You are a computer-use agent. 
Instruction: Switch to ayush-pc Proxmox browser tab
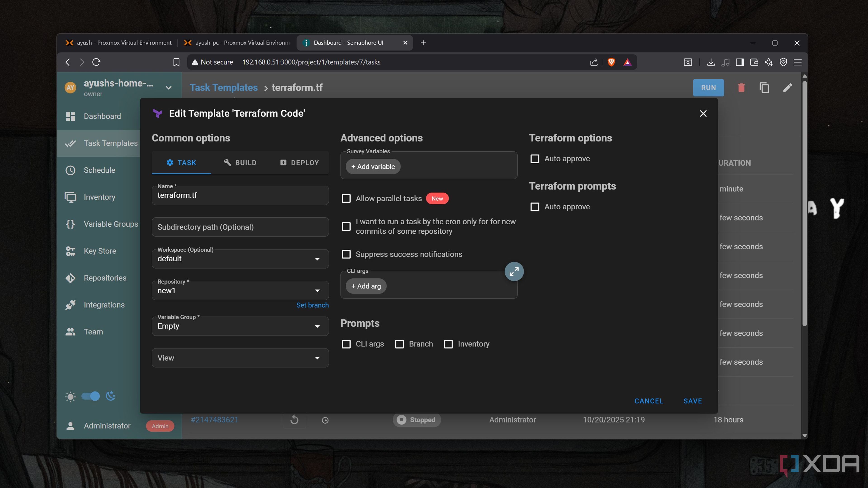(236, 43)
